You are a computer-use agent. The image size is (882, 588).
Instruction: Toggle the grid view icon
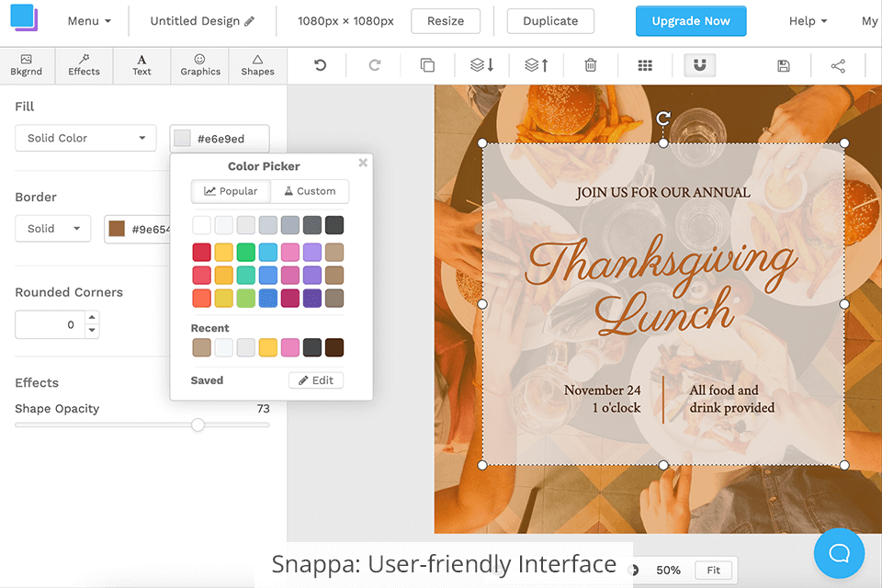coord(645,66)
